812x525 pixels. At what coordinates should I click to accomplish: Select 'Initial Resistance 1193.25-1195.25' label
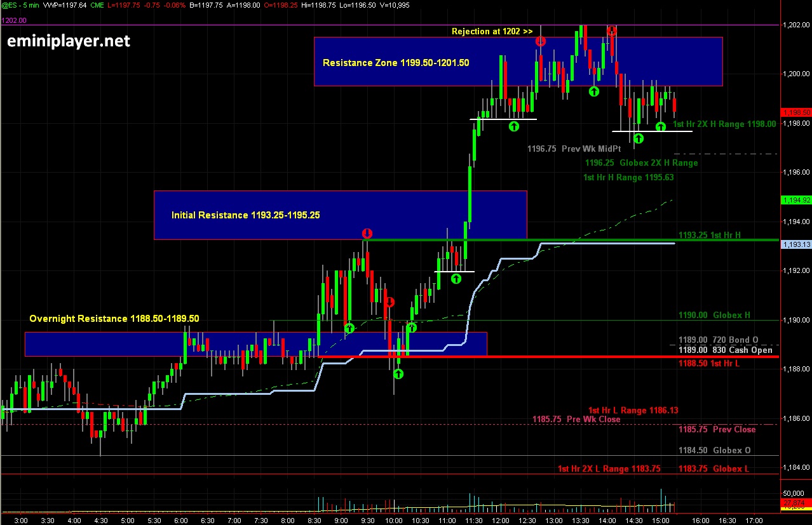click(x=245, y=215)
